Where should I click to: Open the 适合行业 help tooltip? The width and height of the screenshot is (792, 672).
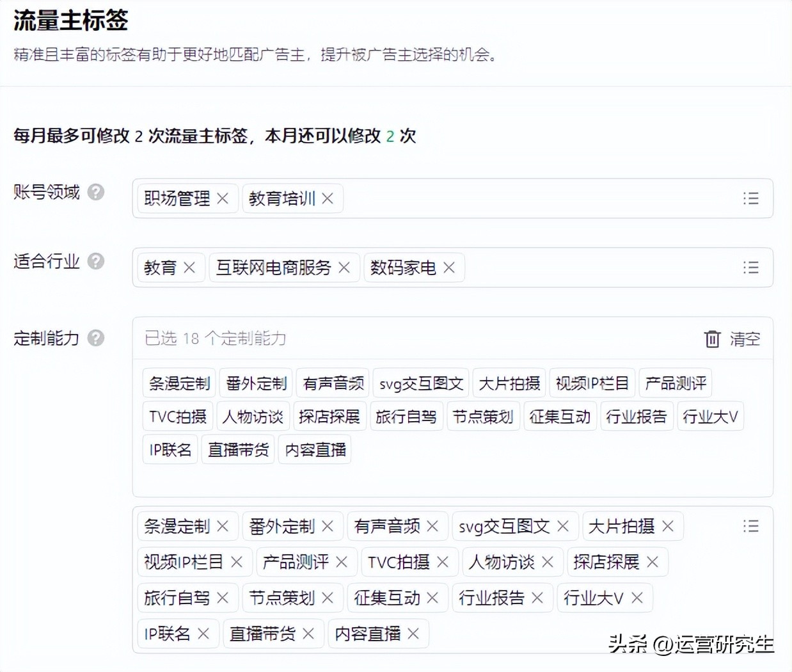click(x=95, y=261)
